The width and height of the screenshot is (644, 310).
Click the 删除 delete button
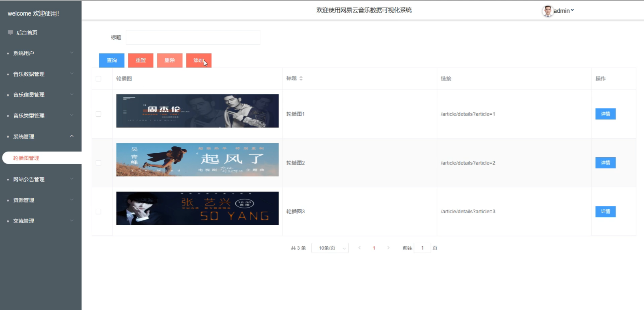tap(170, 60)
